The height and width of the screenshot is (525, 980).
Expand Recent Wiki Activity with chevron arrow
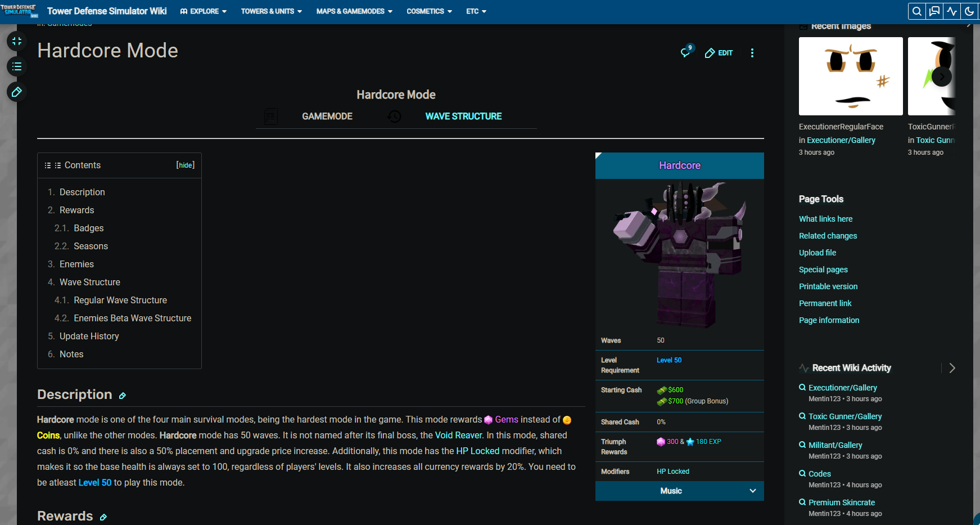[952, 368]
